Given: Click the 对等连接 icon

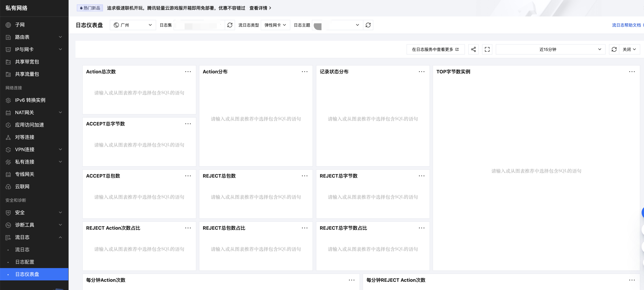Looking at the screenshot, I should [8, 137].
